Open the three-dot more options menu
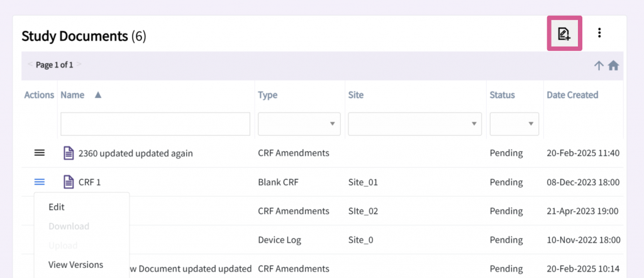Viewport: 644px width, 278px height. [599, 33]
